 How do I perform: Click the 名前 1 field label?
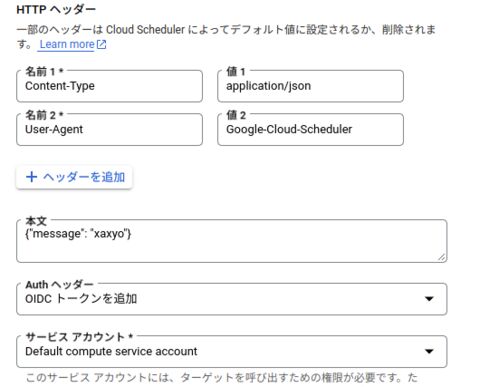(x=44, y=71)
